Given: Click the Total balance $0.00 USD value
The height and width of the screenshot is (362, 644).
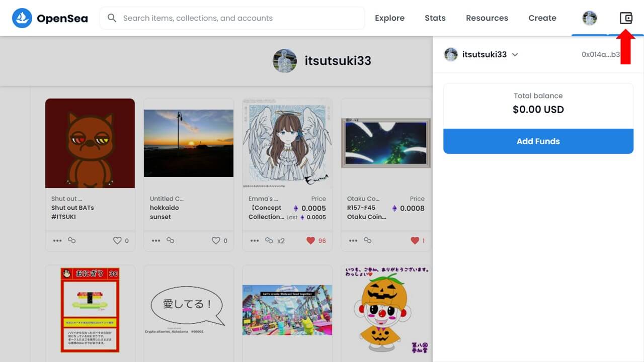Looking at the screenshot, I should pos(538,110).
